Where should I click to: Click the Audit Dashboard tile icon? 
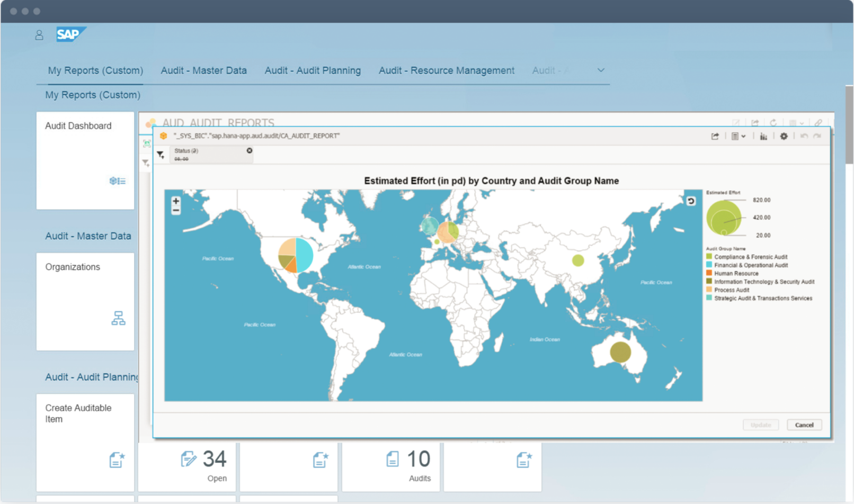118,181
